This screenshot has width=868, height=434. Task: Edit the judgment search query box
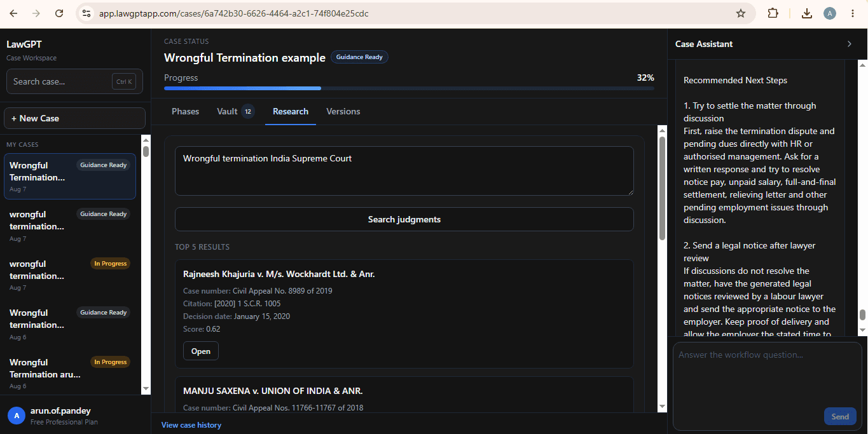(404, 171)
